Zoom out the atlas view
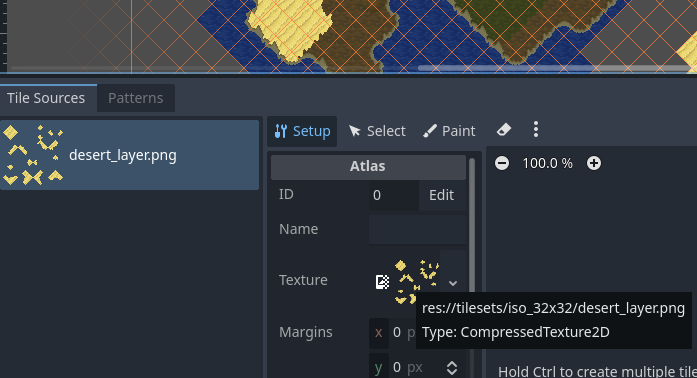The image size is (697, 378). [502, 163]
